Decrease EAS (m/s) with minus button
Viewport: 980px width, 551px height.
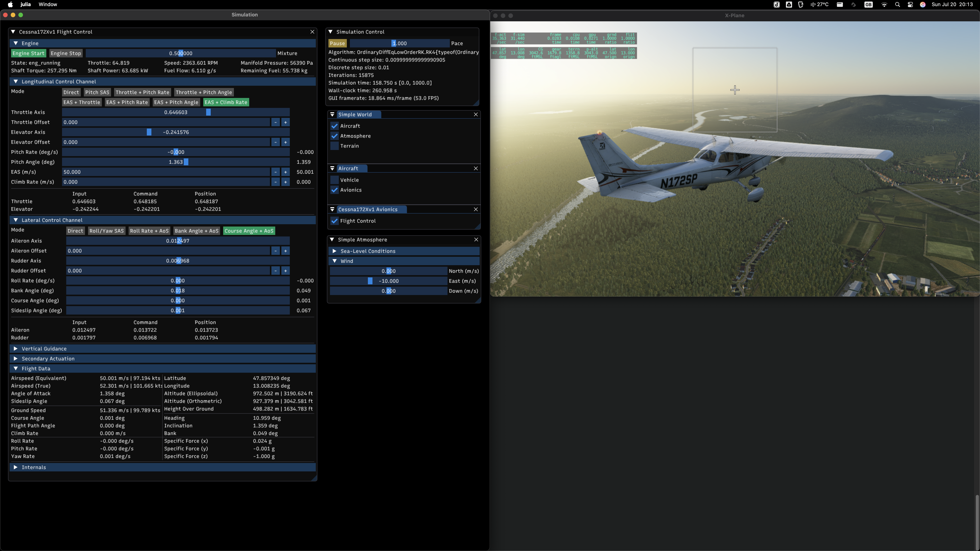tap(275, 172)
